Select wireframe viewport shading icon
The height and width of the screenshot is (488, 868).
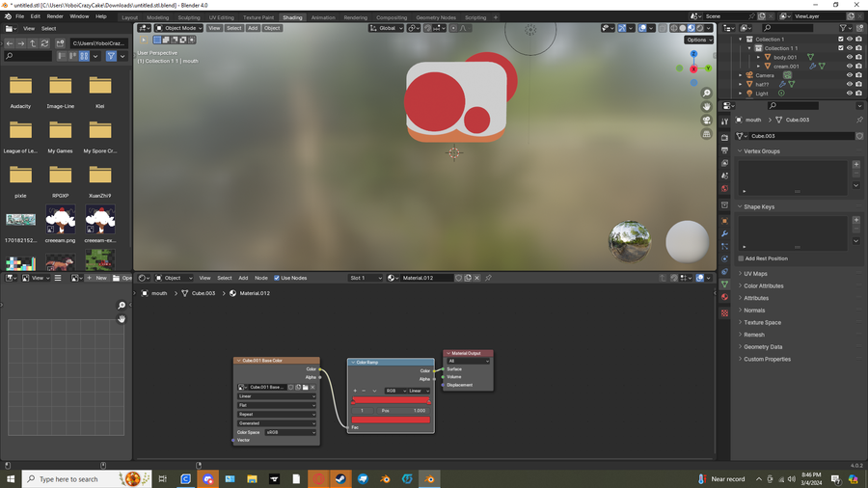point(674,28)
